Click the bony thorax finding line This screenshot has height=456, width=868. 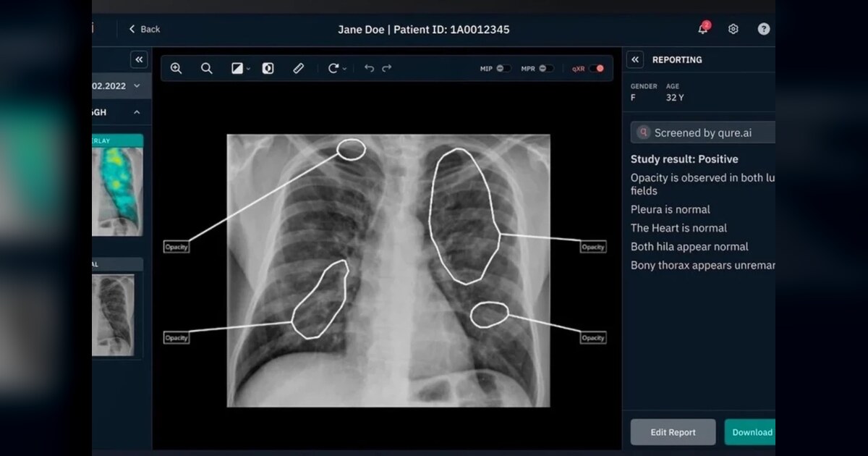pyautogui.click(x=703, y=266)
